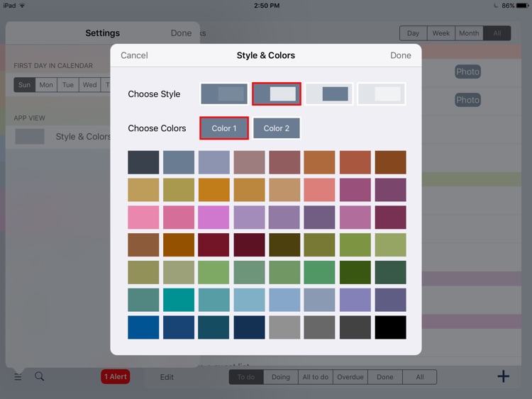Image resolution: width=532 pixels, height=399 pixels.
Task: Tap the red 1 Alert badge
Action: (116, 376)
